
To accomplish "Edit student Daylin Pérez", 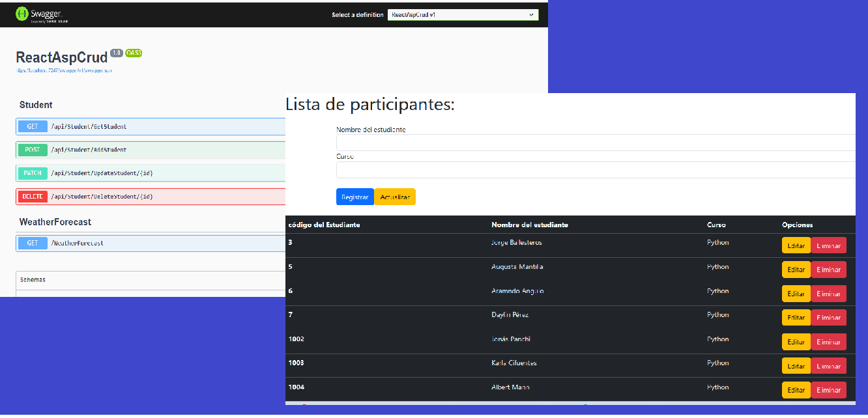I will [x=796, y=318].
